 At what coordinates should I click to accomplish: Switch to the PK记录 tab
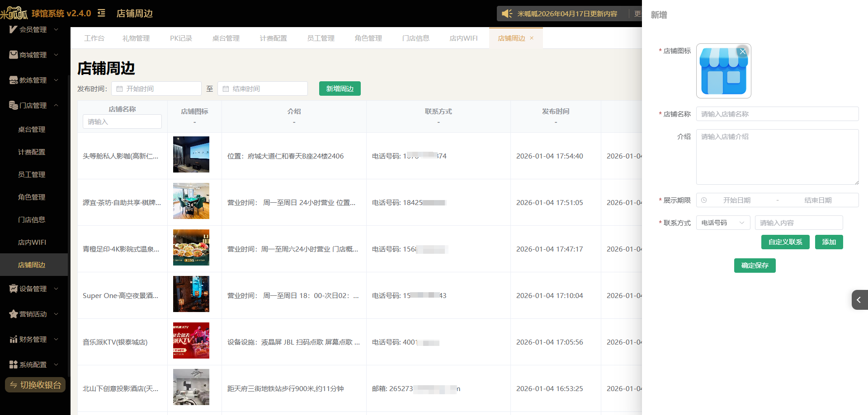tap(181, 38)
